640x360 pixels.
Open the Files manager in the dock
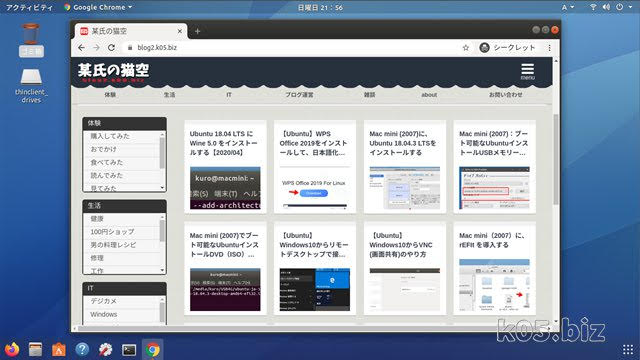pos(36,350)
